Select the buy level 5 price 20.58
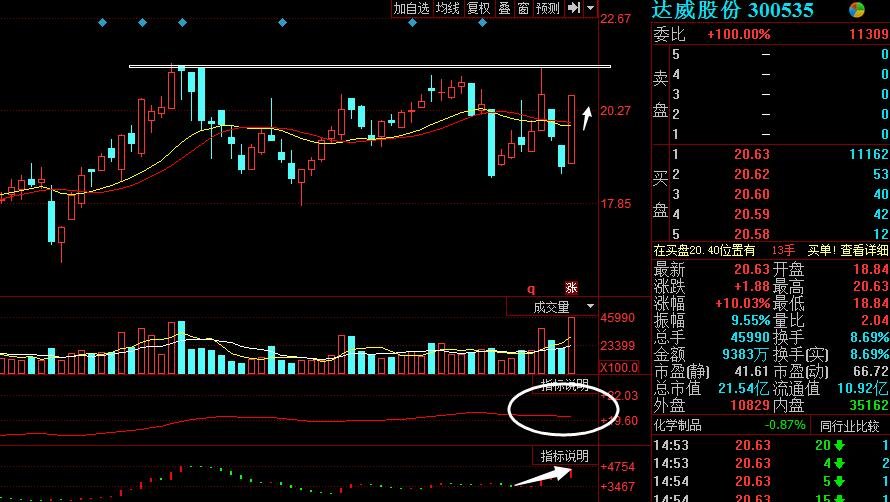 tap(752, 234)
